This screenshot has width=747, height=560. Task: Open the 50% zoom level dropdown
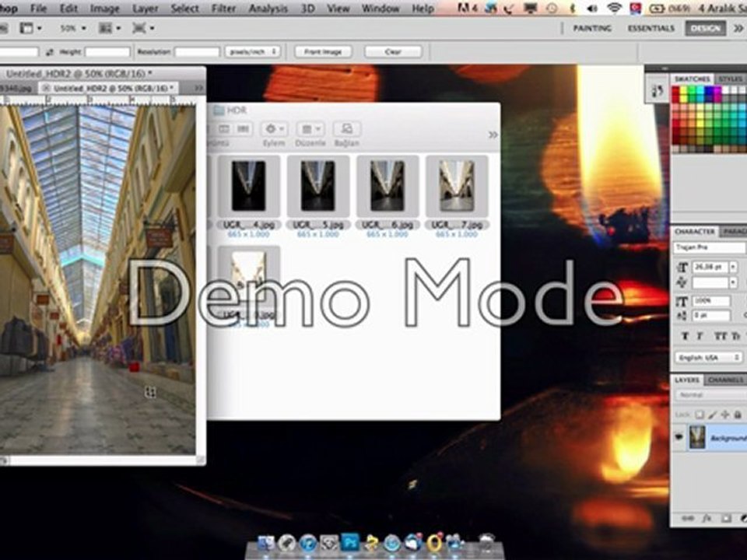(73, 28)
